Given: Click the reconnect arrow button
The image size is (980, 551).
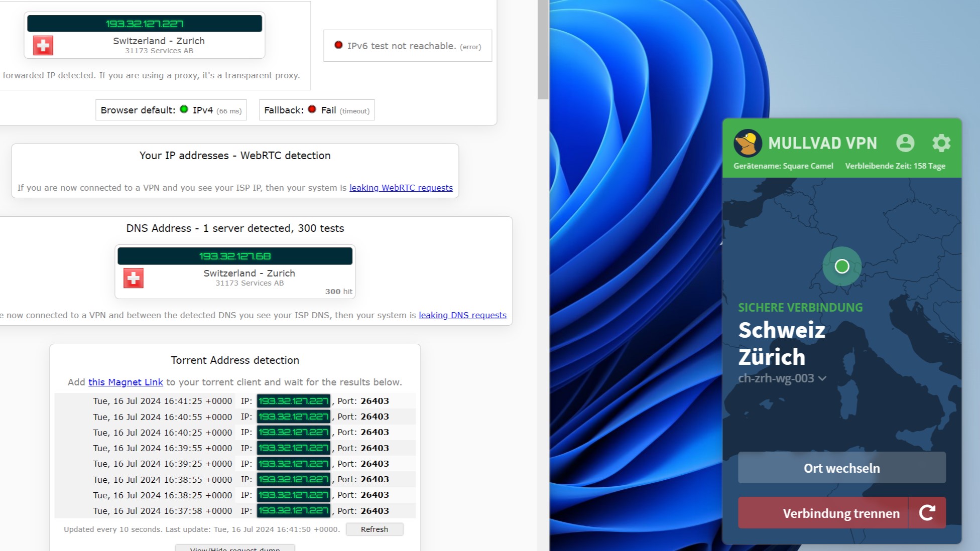Looking at the screenshot, I should tap(927, 512).
